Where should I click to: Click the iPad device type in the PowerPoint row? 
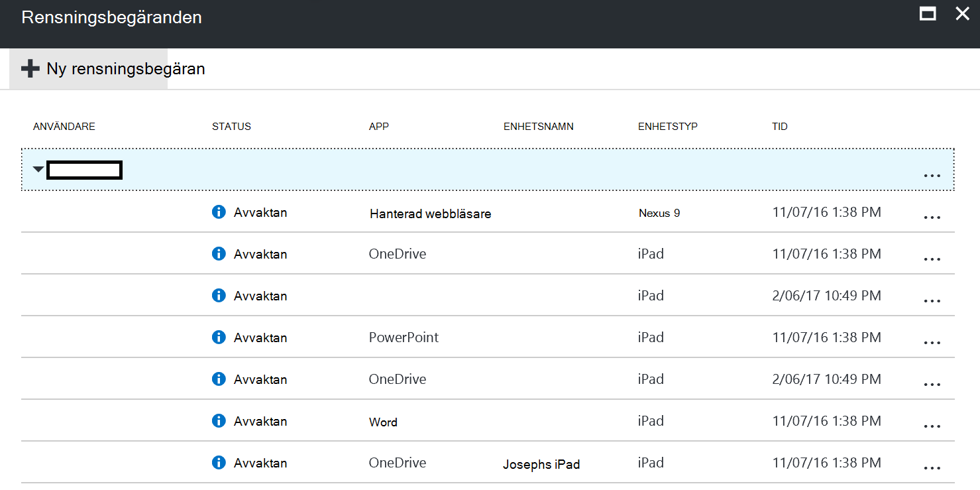pyautogui.click(x=651, y=337)
